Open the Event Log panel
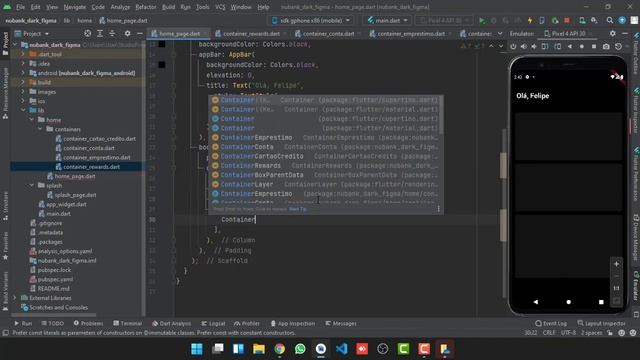This screenshot has width=640, height=360. pos(551,323)
